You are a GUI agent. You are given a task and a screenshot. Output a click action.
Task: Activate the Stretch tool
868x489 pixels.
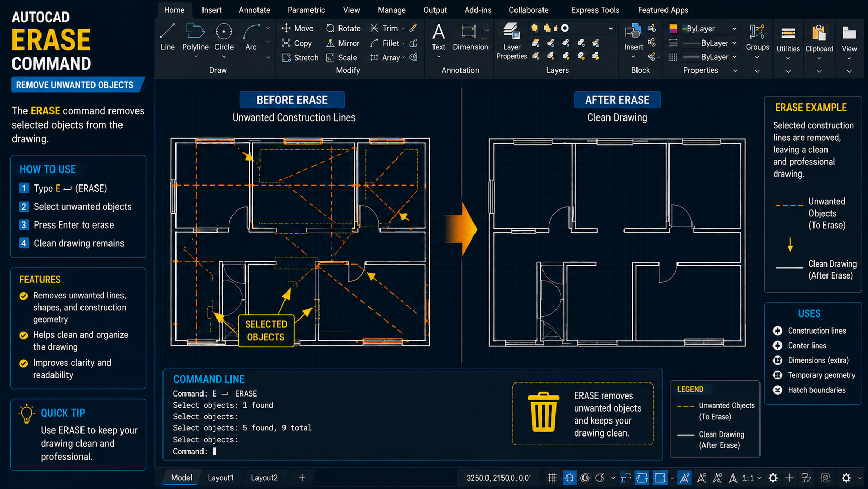coord(300,58)
